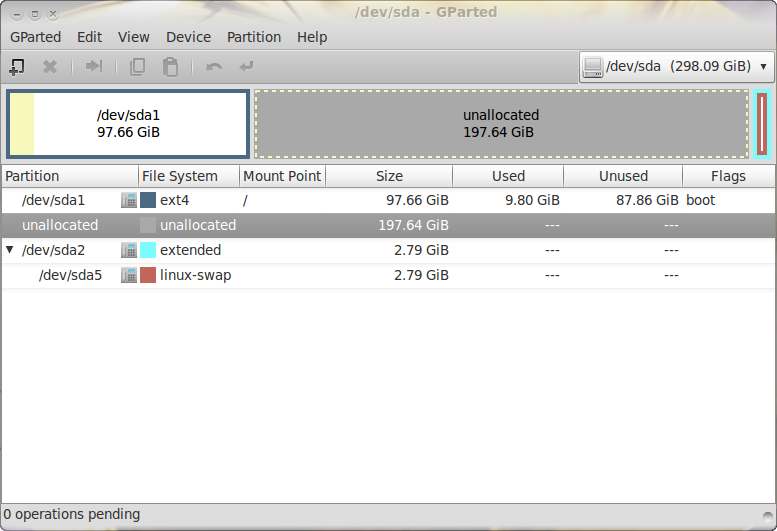Click the 197.64 GiB size in list
777x531 pixels.
tap(413, 225)
